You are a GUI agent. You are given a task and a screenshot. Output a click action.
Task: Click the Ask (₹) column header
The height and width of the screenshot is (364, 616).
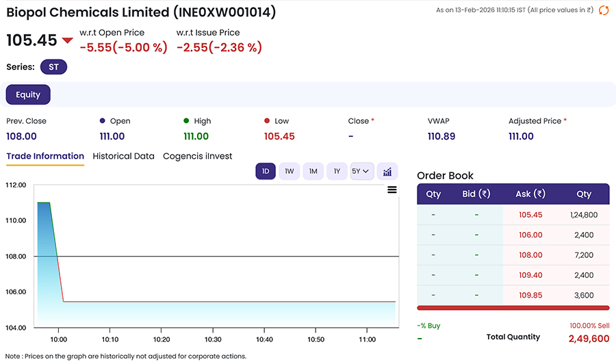click(530, 194)
